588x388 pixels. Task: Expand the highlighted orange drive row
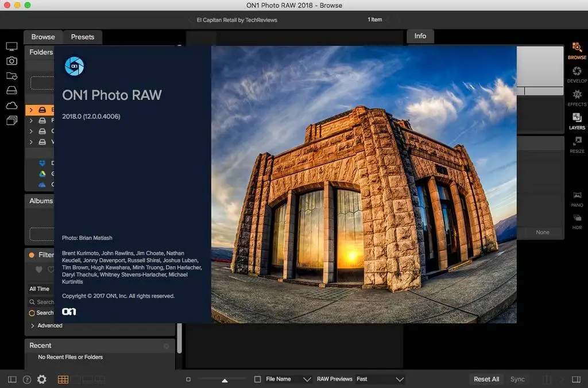pyautogui.click(x=31, y=110)
